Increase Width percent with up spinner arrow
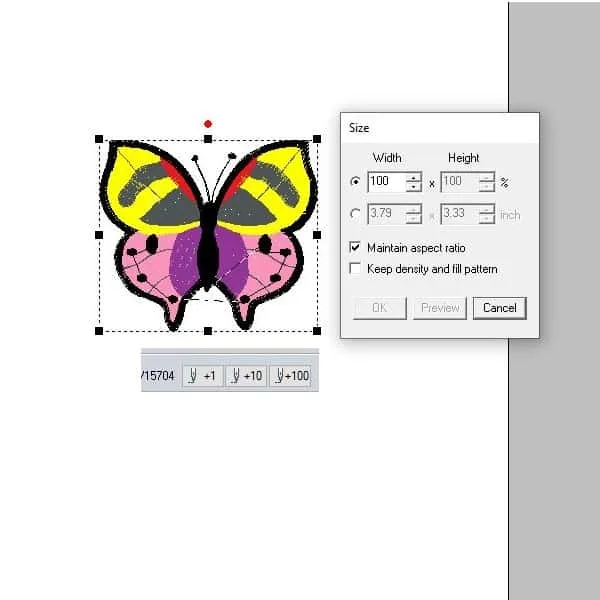600x600 pixels. coord(413,178)
